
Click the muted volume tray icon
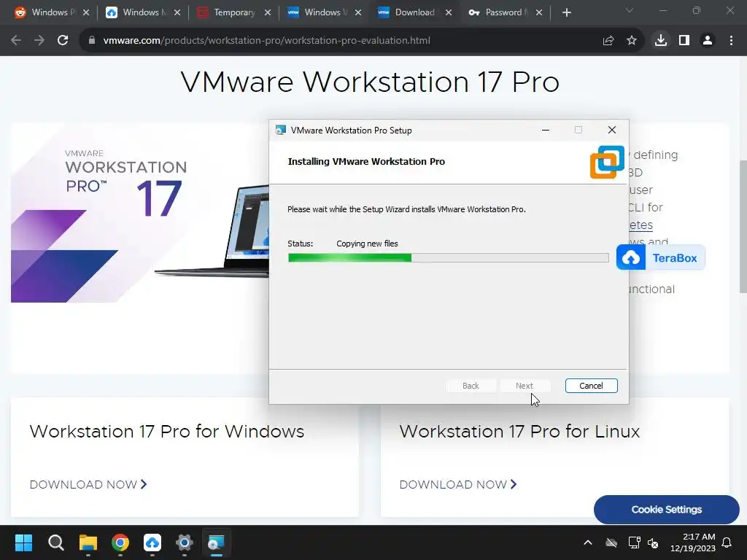point(653,542)
